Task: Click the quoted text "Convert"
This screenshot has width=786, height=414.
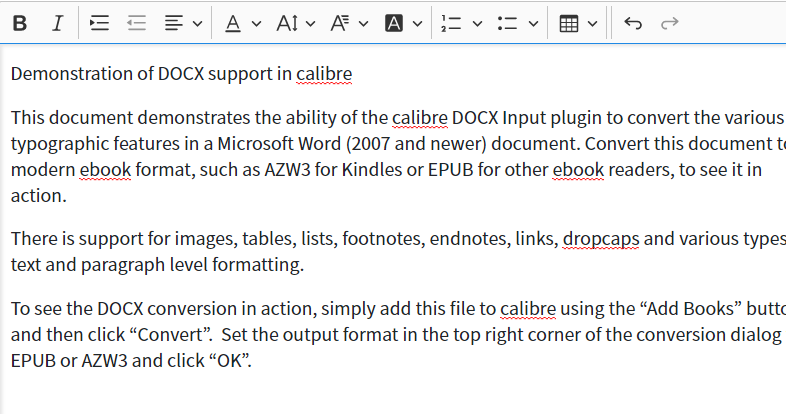Action: click(x=171, y=335)
